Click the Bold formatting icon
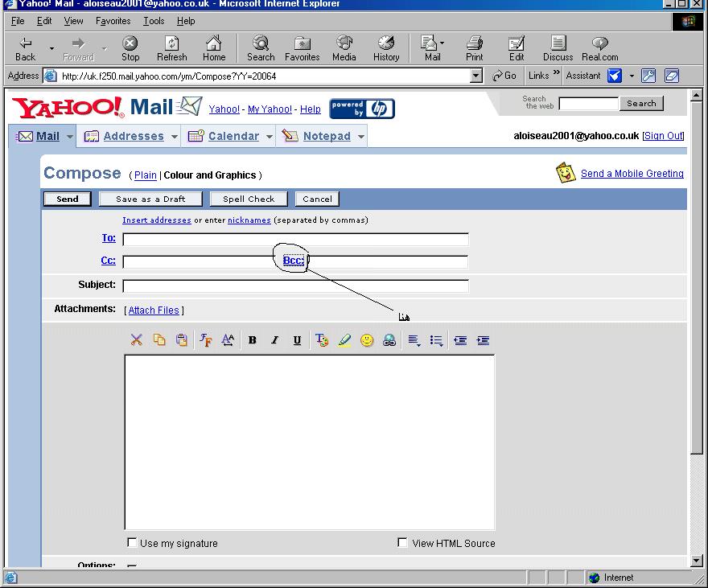 click(x=253, y=340)
